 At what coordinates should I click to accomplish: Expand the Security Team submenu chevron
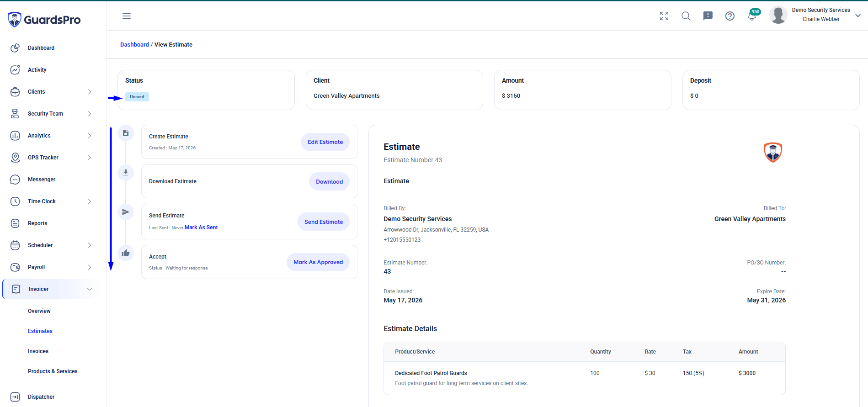coord(90,114)
